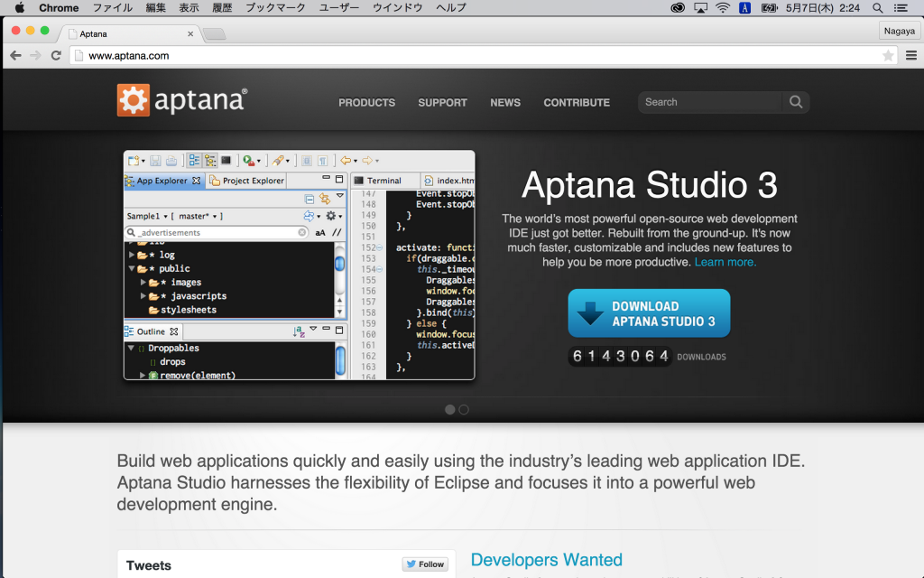924x578 pixels.
Task: Open the NEWS section
Action: [505, 103]
